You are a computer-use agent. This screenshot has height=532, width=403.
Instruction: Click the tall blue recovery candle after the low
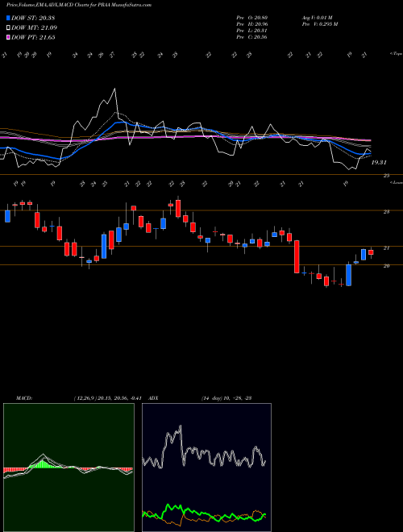(348, 275)
